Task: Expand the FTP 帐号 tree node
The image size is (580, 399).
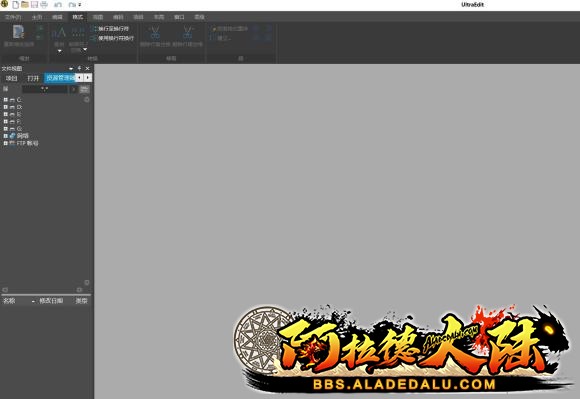Action: tap(6, 143)
